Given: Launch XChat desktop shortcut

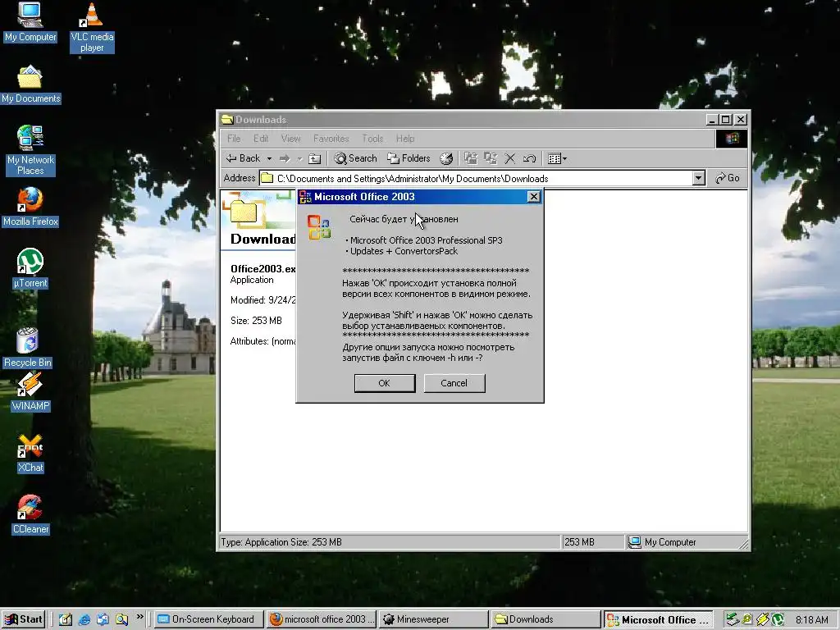Looking at the screenshot, I should point(30,454).
